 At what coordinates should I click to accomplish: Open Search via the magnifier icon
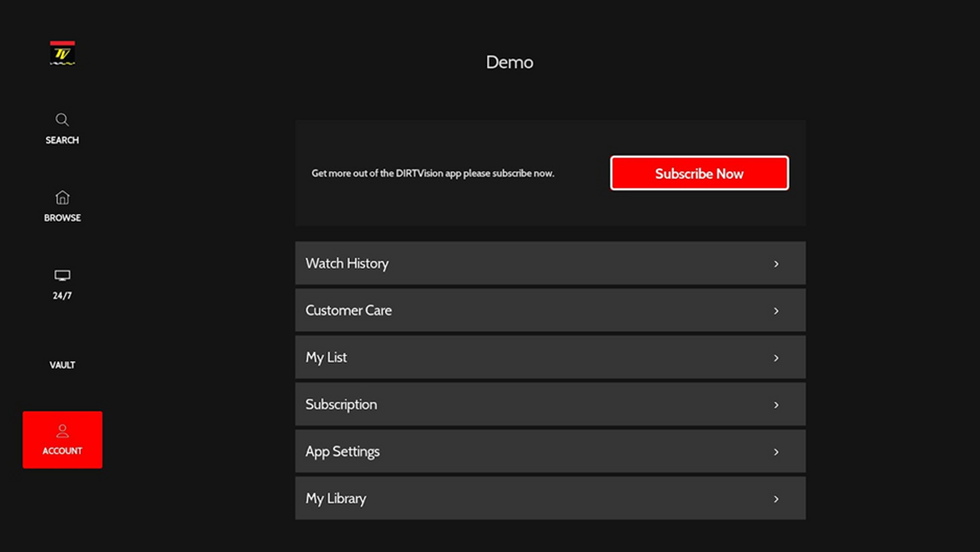click(x=62, y=120)
